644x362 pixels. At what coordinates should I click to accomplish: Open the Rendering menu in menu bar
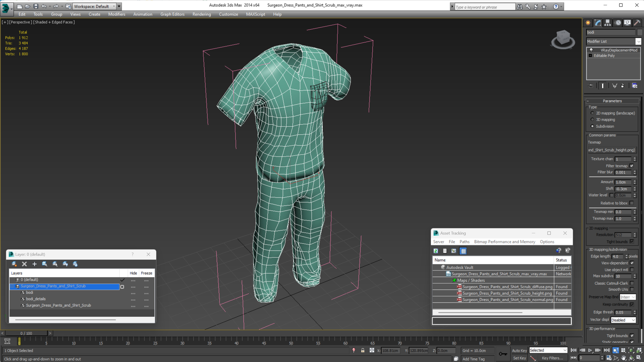[202, 14]
